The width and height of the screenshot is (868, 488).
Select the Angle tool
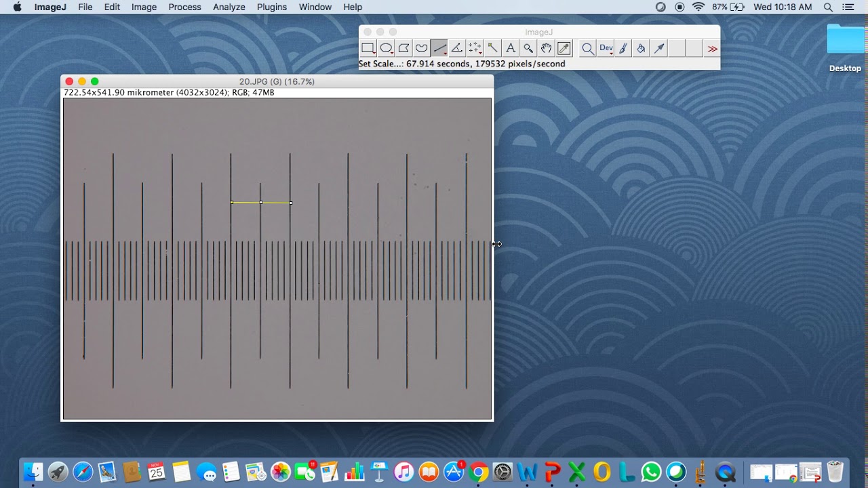(456, 48)
